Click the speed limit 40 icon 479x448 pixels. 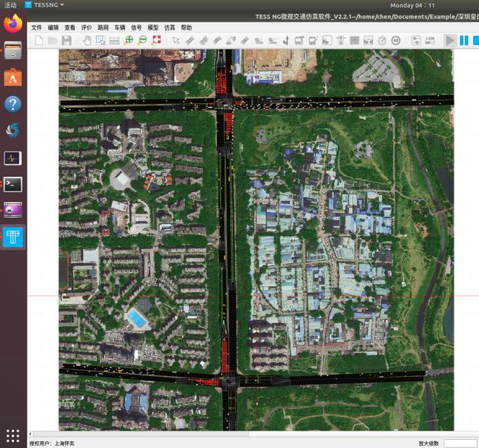click(x=396, y=41)
